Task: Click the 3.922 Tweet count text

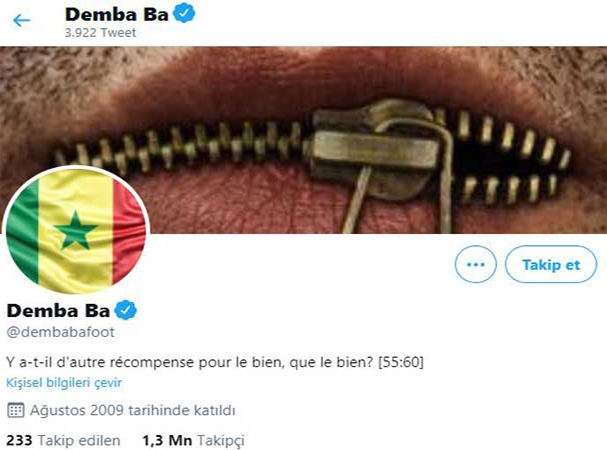Action: tap(100, 33)
